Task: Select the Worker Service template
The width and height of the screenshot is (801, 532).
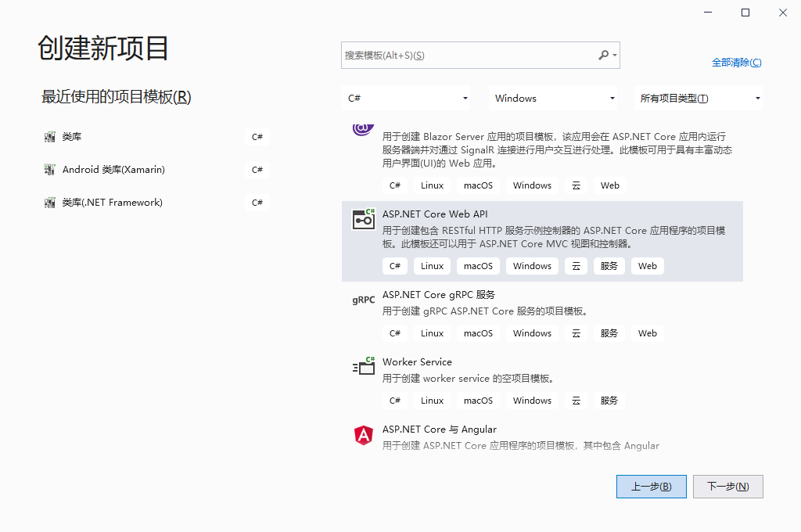Action: (x=542, y=381)
